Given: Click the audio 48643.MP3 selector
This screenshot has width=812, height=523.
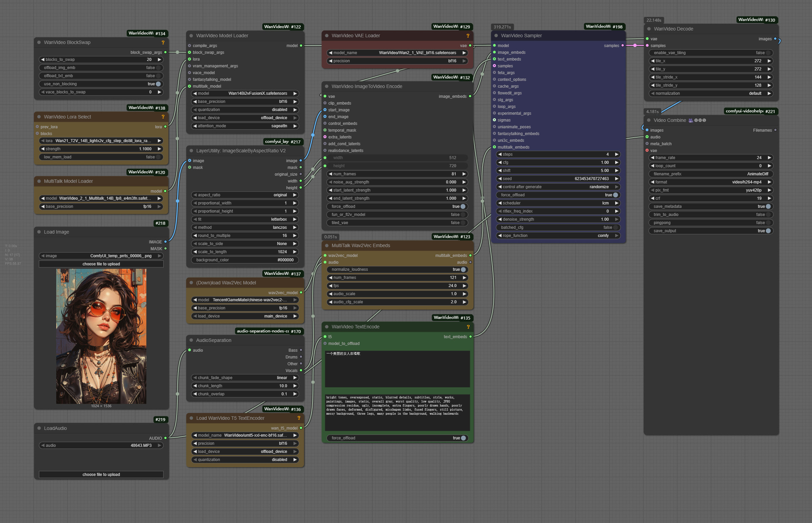Looking at the screenshot, I should (101, 445).
